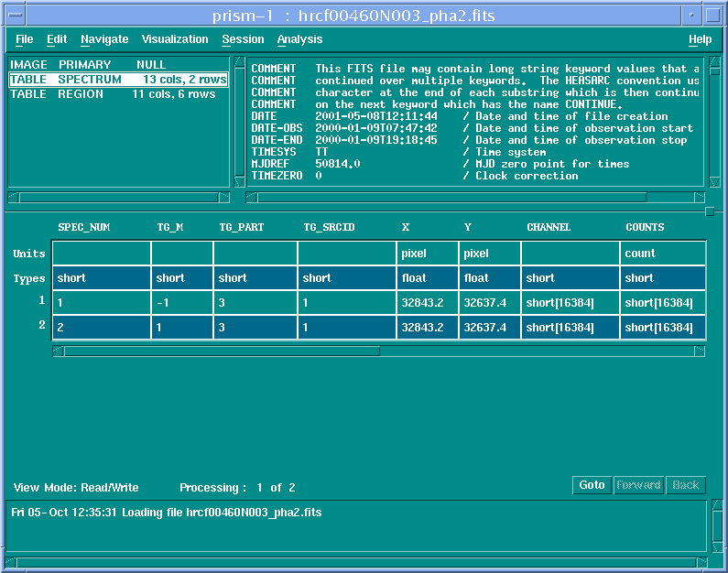Screen dimensions: 728x573
Task: Click the message log scroll-down arrow
Action: tap(717, 547)
